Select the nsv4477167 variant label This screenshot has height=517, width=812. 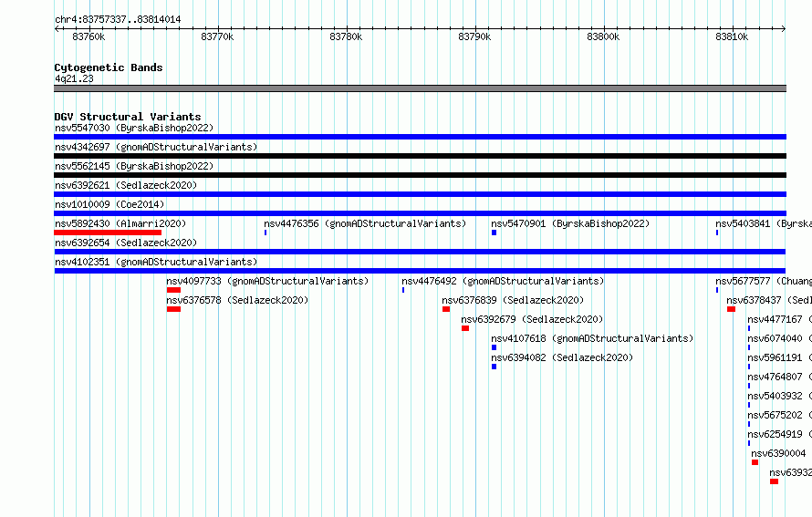tap(779, 319)
